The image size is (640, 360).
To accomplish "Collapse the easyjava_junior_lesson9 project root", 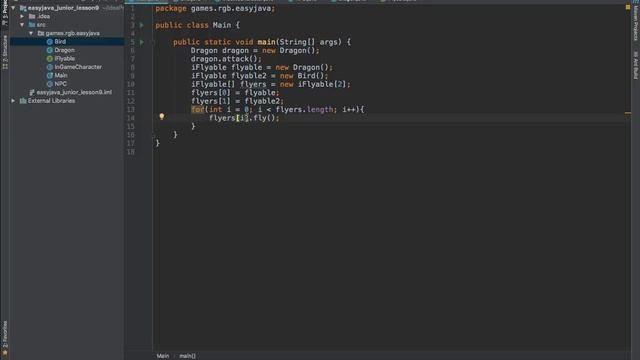I will [x=13, y=8].
